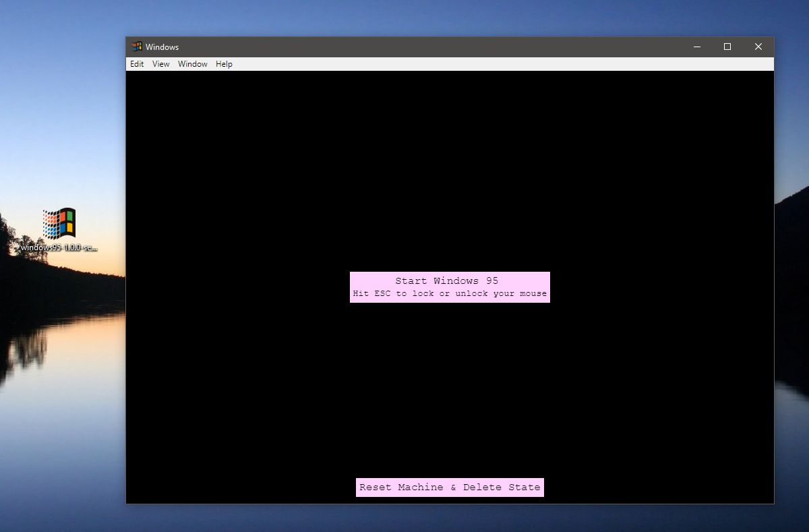Image resolution: width=809 pixels, height=532 pixels.
Task: Select the windows95-1.0.0-se... file label
Action: coord(59,247)
